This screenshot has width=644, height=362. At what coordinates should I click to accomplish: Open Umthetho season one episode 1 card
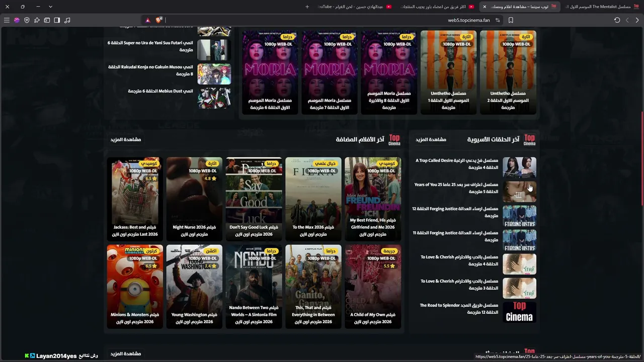(x=449, y=72)
